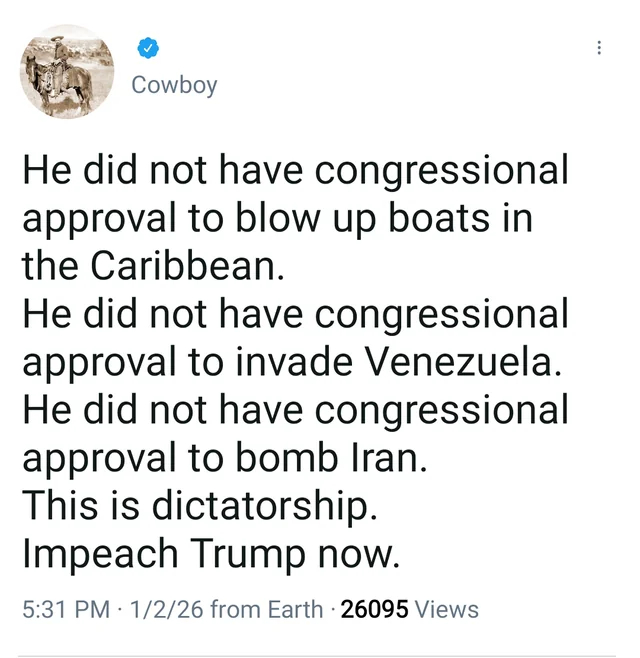Image resolution: width=640 pixels, height=658 pixels.
Task: Open the three-dot more options menu
Action: click(x=599, y=47)
